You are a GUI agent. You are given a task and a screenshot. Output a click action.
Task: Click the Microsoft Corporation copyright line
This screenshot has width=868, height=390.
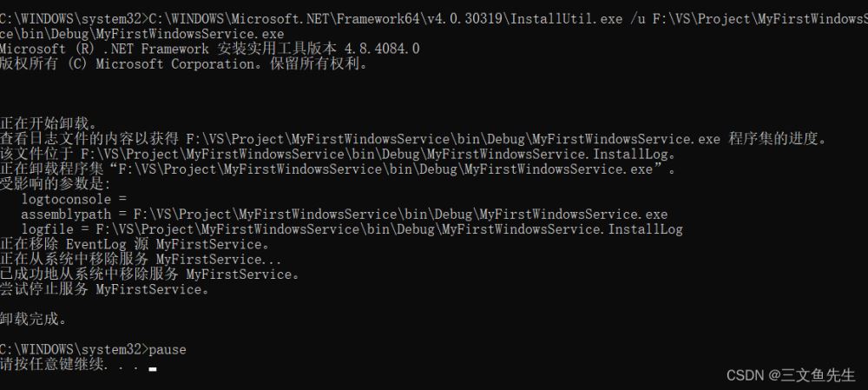point(183,63)
